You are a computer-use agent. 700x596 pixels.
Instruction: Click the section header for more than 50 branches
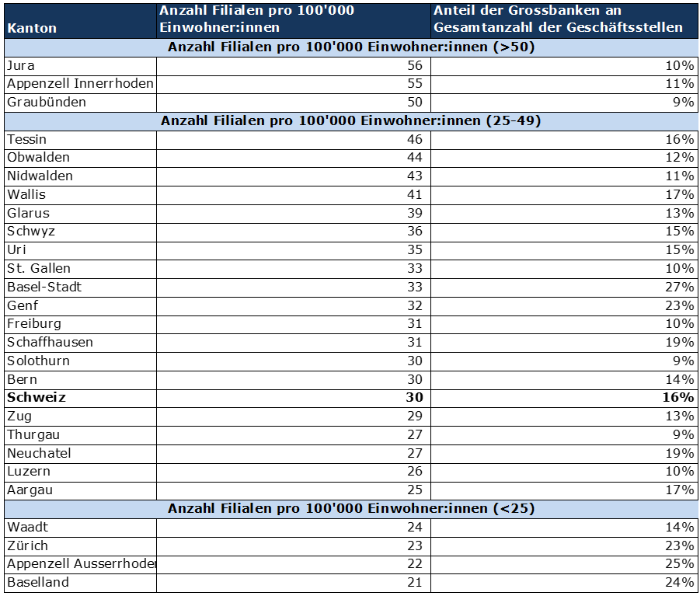(x=351, y=47)
